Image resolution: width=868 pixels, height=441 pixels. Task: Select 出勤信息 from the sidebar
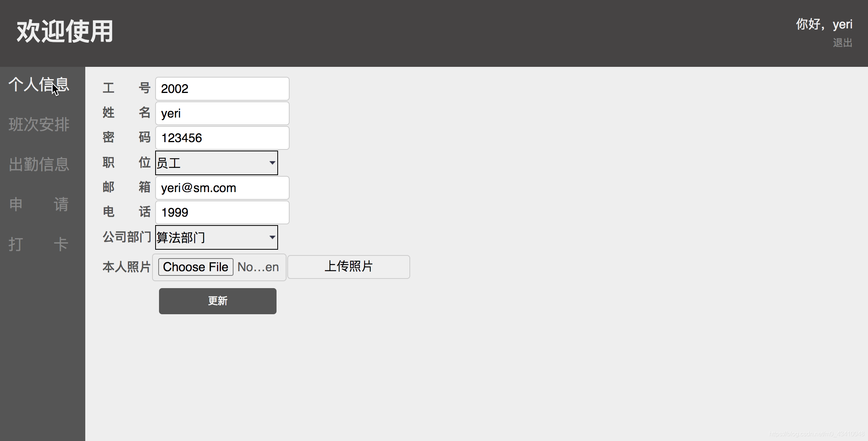tap(39, 164)
